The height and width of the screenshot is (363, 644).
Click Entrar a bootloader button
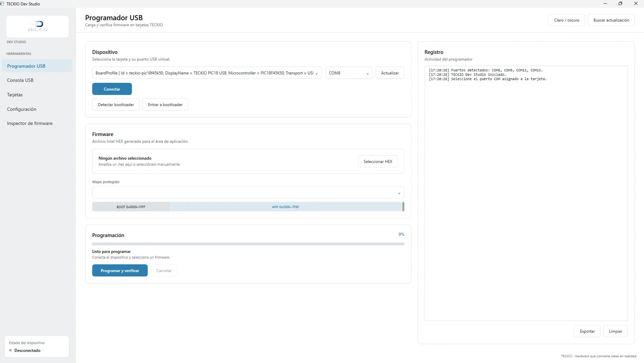tap(165, 105)
